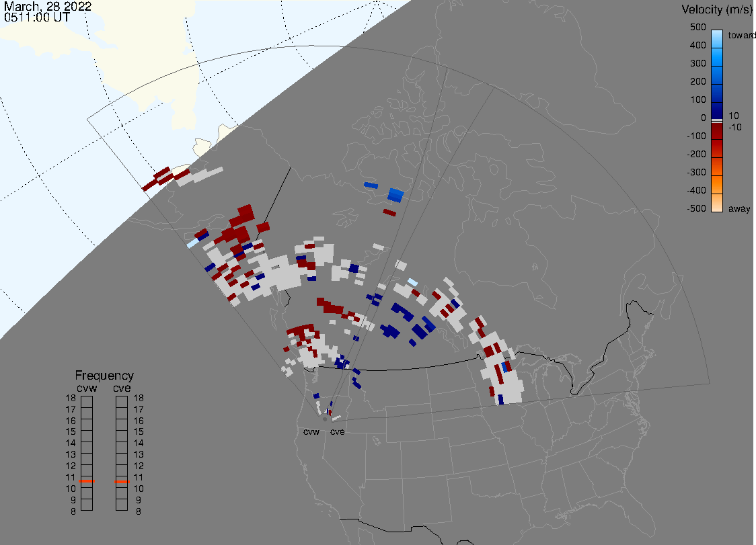Select the -200 velocity tick label
The image size is (756, 545).
pos(696,154)
